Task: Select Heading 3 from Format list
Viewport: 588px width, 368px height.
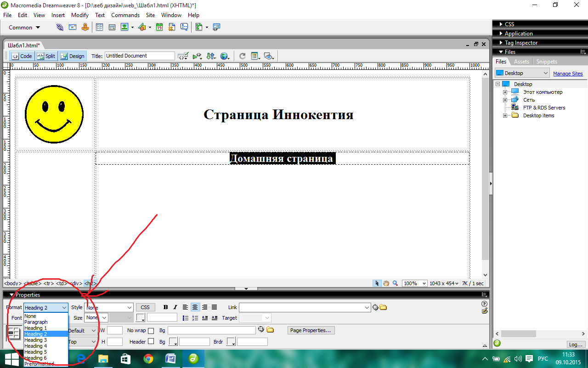Action: (45, 340)
